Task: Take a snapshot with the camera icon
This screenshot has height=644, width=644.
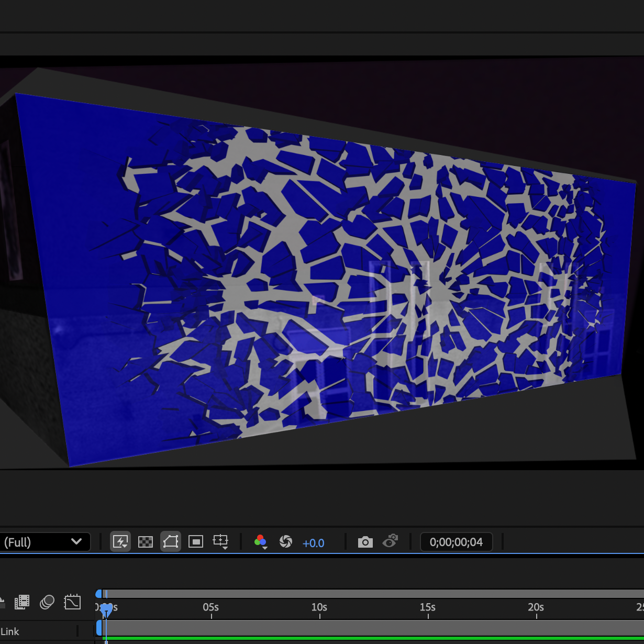Action: (x=365, y=541)
